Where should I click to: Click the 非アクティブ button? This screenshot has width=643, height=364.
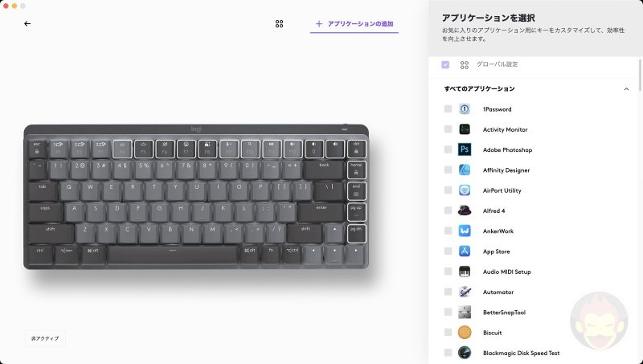(45, 338)
